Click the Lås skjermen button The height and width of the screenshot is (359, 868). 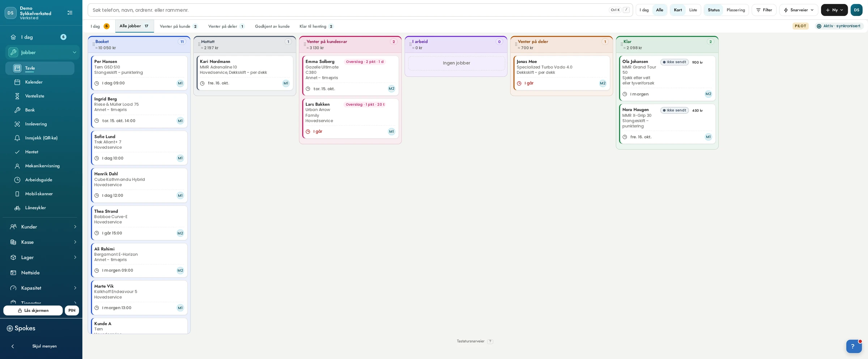click(x=33, y=311)
